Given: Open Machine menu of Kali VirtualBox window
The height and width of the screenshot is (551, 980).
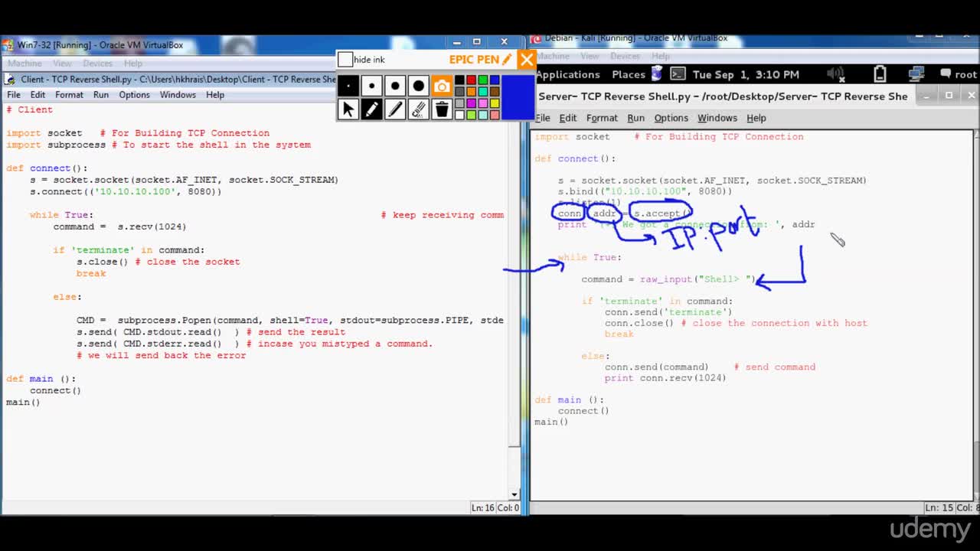Looking at the screenshot, I should click(x=553, y=56).
